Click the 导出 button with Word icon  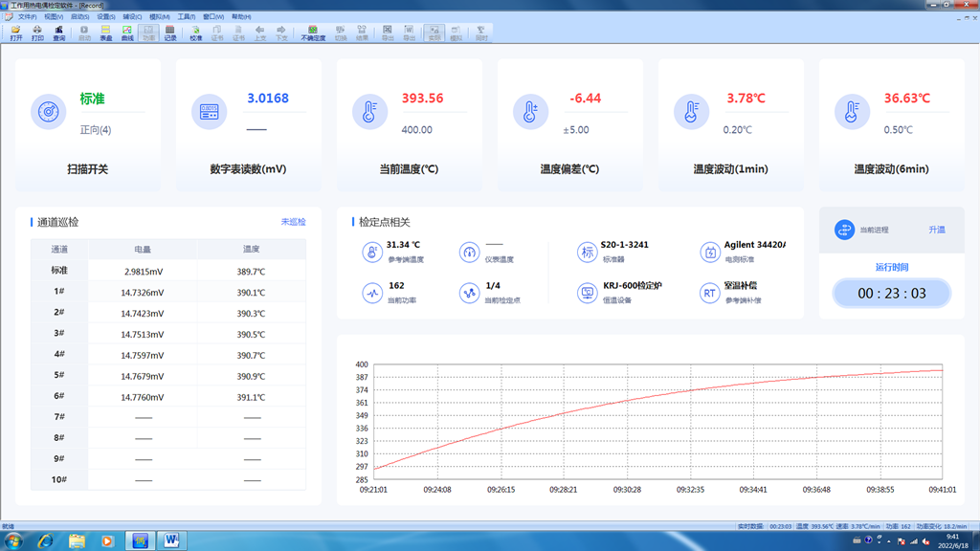409,33
